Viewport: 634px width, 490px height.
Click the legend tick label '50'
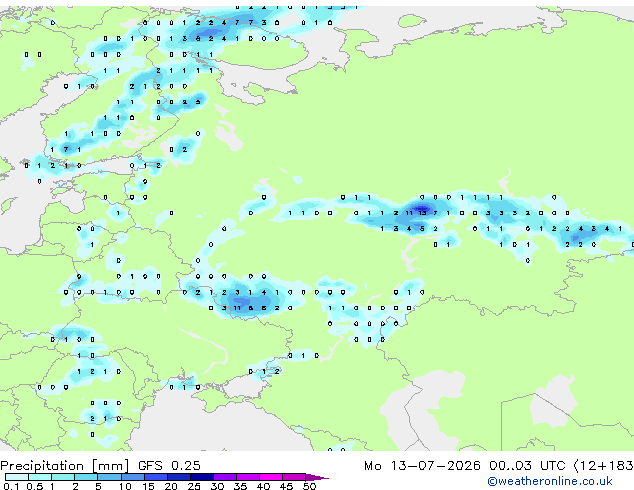click(310, 486)
